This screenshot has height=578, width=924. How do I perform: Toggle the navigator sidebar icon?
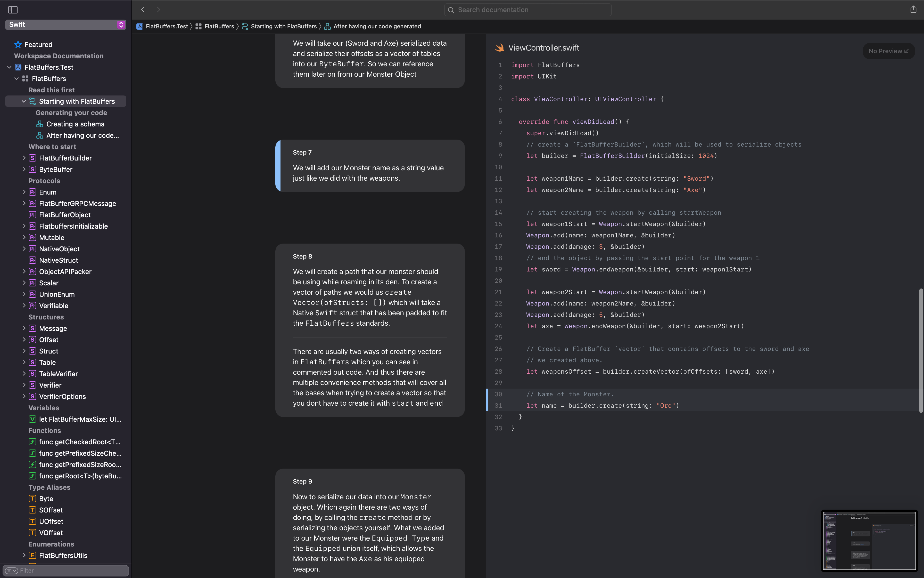13,10
